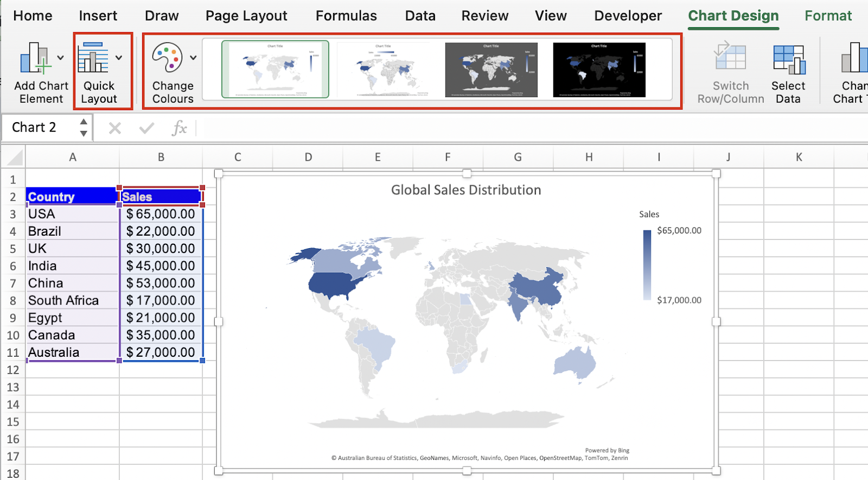This screenshot has width=868, height=480.
Task: Select the Canada cell
Action: [73, 335]
